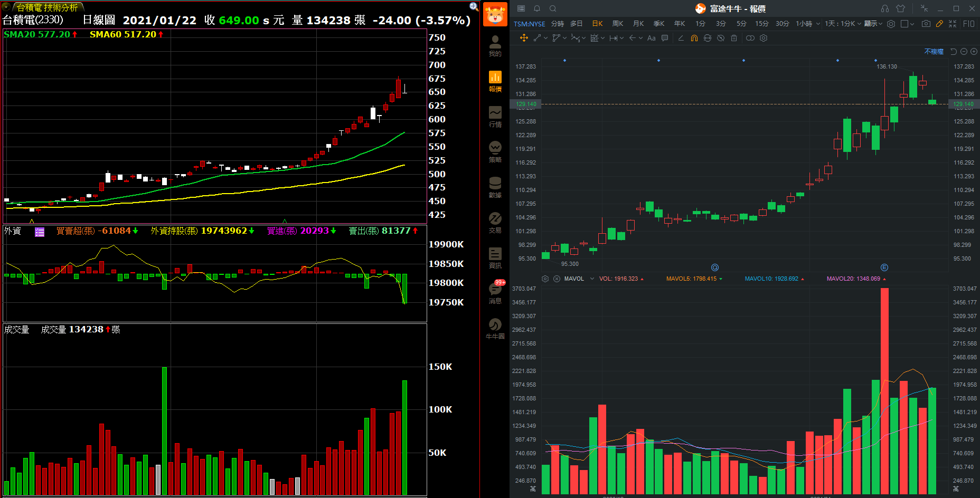Select the comment bubble annotation tool
This screenshot has width=980, height=498.
point(665,38)
